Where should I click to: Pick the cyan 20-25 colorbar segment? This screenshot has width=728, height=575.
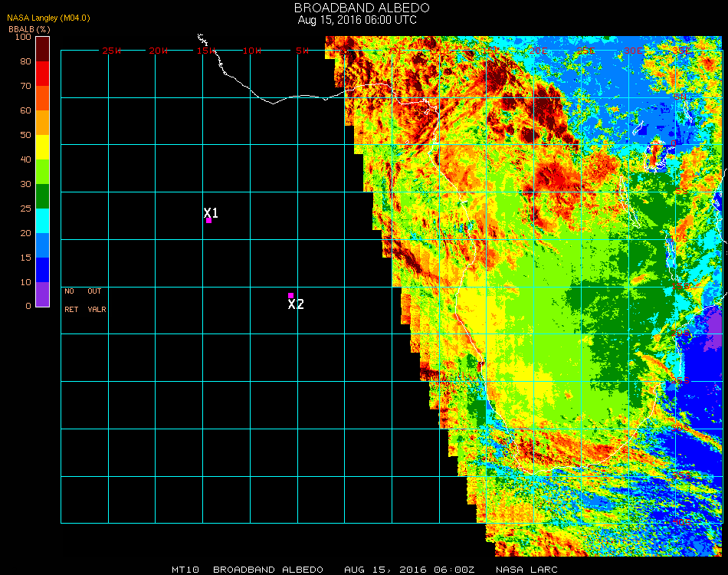click(42, 221)
